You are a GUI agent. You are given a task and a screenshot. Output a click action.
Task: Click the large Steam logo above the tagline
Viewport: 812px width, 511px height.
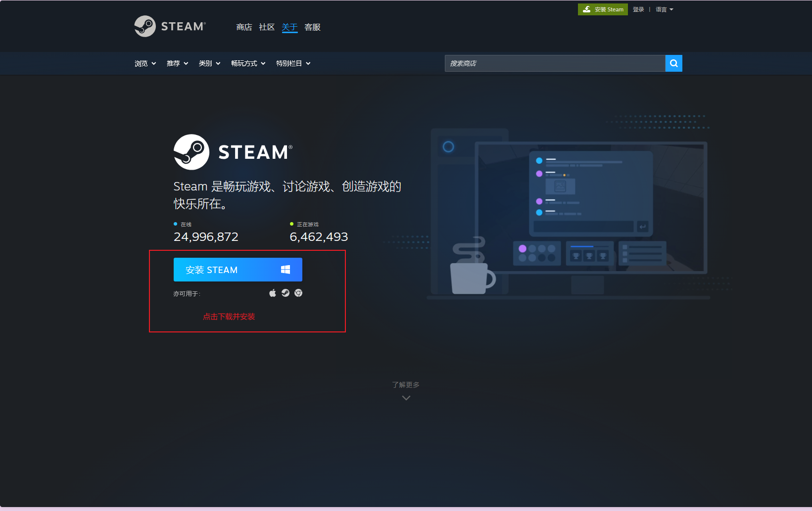pos(192,152)
